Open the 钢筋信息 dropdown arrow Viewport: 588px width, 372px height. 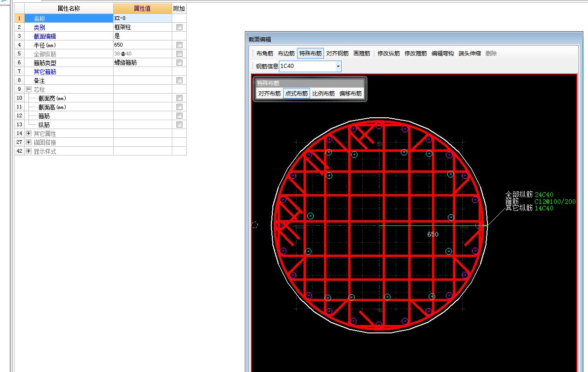click(338, 66)
